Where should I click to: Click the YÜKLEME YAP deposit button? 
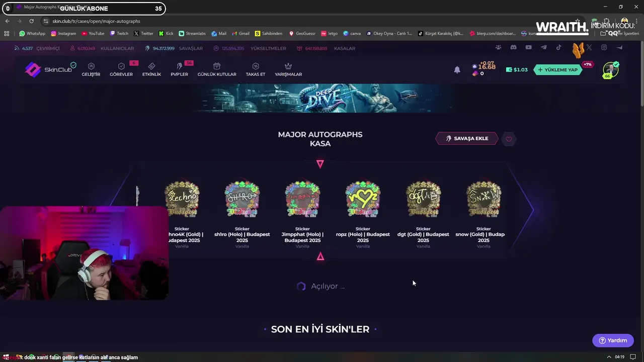point(558,70)
